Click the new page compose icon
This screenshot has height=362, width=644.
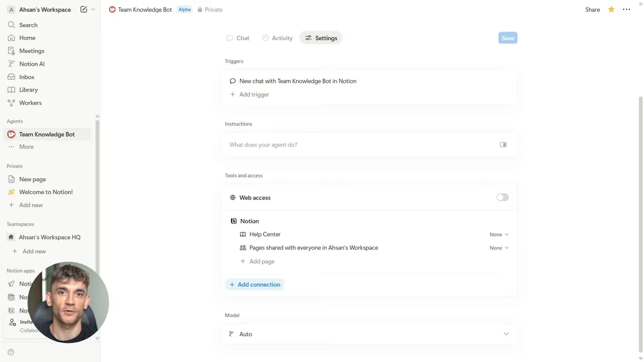click(84, 10)
